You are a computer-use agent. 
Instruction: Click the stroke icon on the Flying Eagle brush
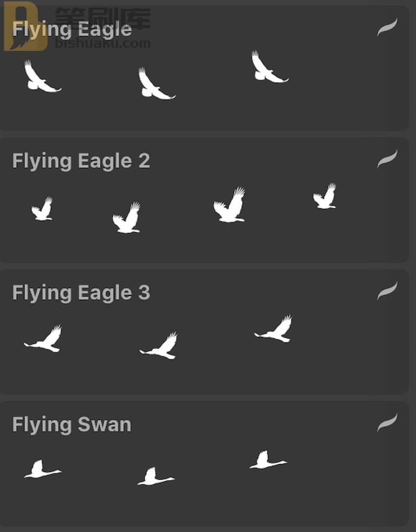point(387,27)
